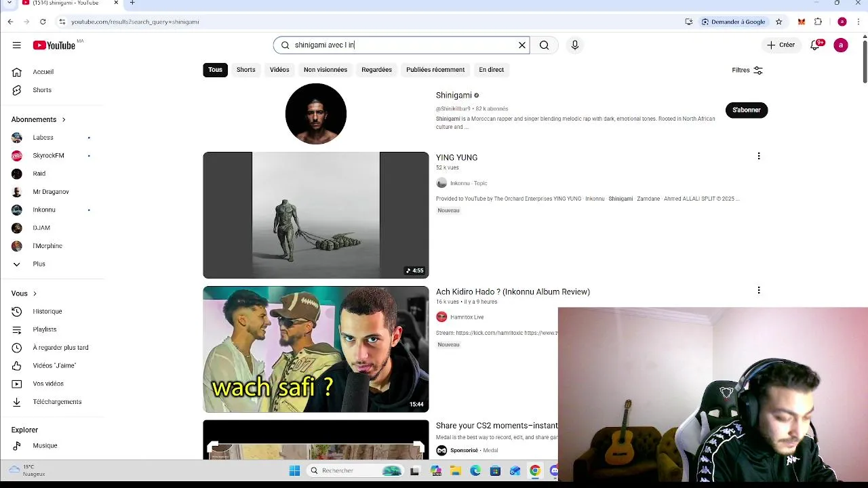This screenshot has height=488, width=868.
Task: Click the Créer button
Action: (781, 45)
